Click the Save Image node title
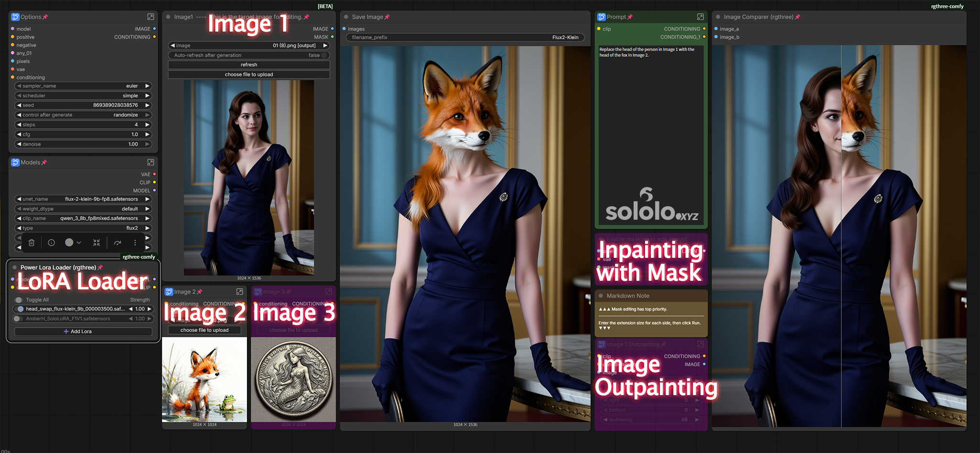The image size is (980, 453). tap(367, 17)
